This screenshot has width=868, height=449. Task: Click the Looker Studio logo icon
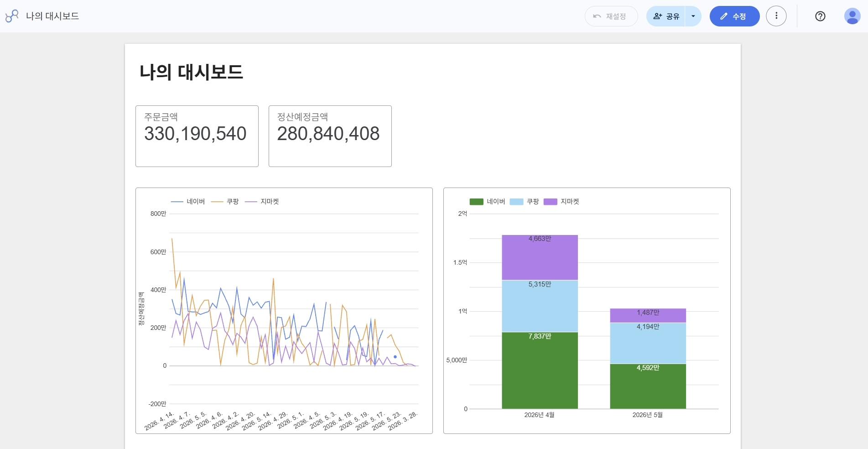12,16
